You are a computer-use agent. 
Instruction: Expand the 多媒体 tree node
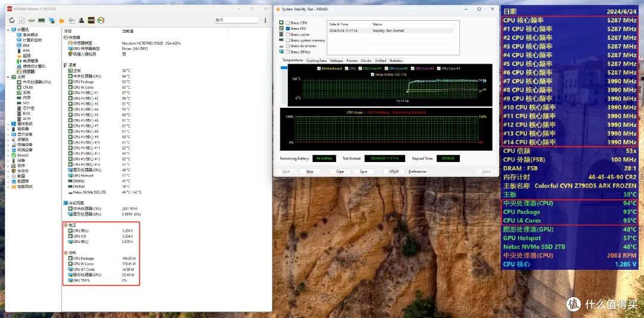tap(8, 139)
